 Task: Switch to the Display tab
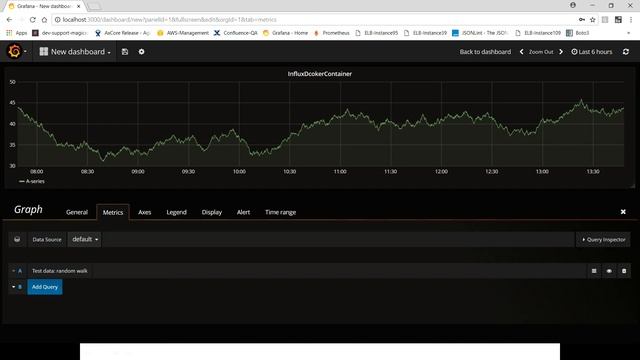click(211, 212)
